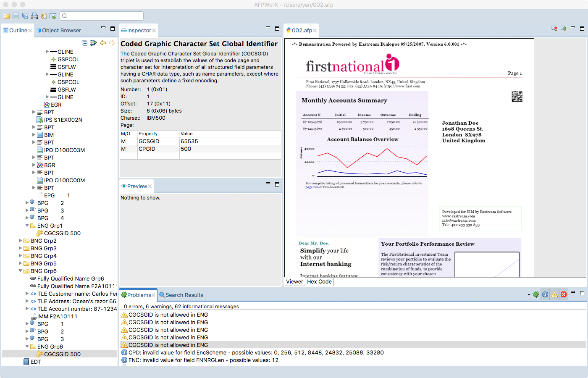Toggle informational messages filter in Problems
Screen dimensions: 588x378
[545, 294]
